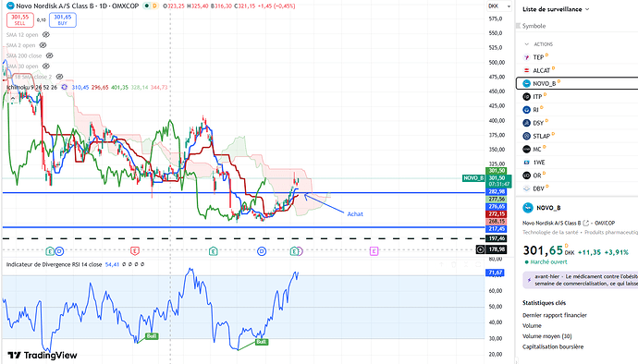Select ITP in the watchlist
Screen dimensions: 638x364
tap(577, 96)
